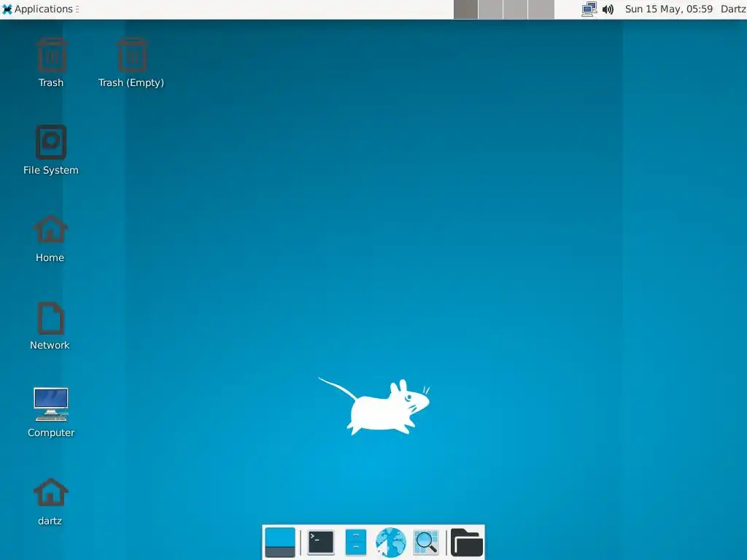This screenshot has height=560, width=747.
Task: Open the File Manager cabinet icon in dock
Action: pos(355,542)
